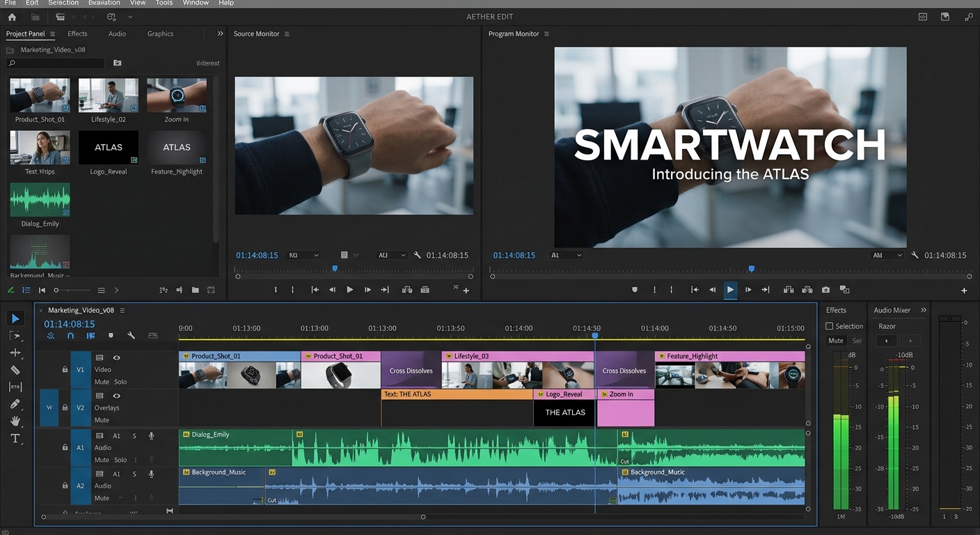
Task: Pick the Hand tool
Action: click(x=15, y=421)
